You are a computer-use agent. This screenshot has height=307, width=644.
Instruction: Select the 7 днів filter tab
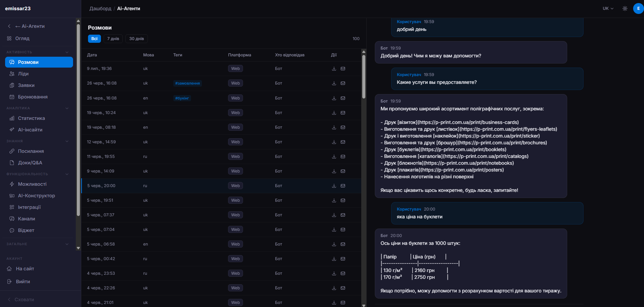pos(113,39)
